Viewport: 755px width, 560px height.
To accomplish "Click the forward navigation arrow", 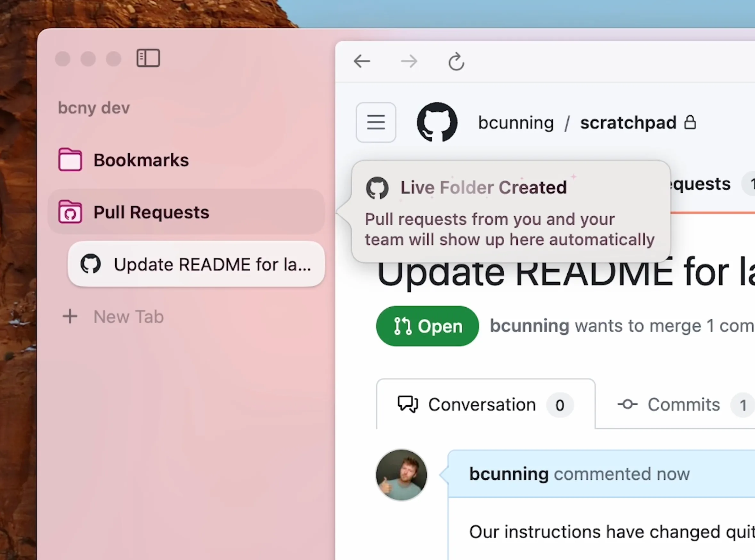I will coord(409,61).
